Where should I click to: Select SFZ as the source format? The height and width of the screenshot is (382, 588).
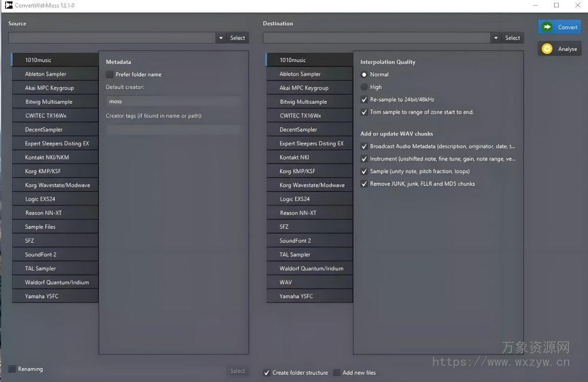coord(55,240)
